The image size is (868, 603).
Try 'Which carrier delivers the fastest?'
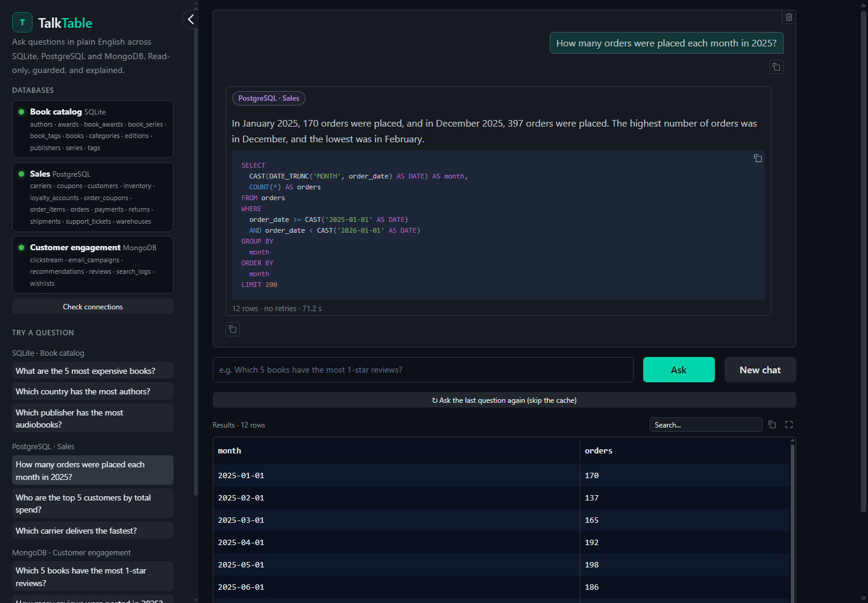[x=93, y=531]
